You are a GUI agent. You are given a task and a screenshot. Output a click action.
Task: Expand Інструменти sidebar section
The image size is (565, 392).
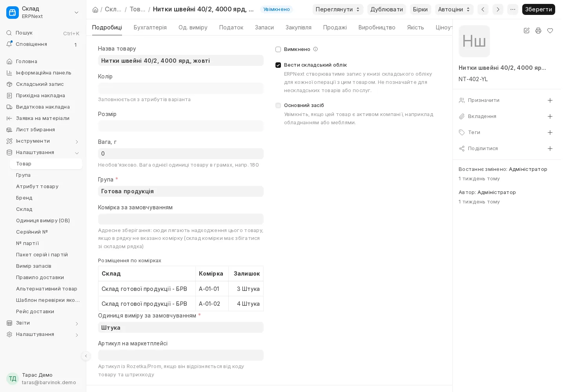77,142
